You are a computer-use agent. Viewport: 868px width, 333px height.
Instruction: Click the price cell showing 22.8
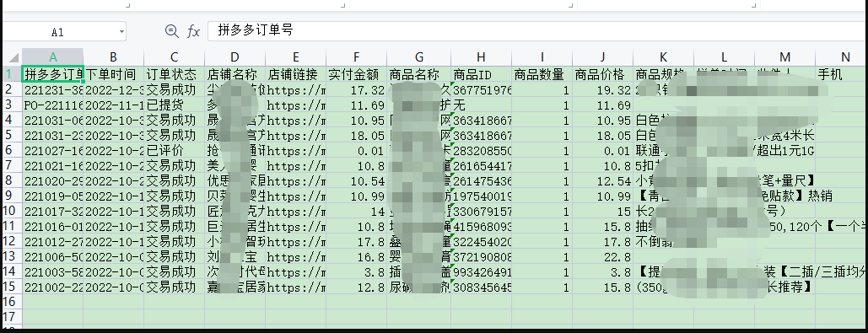coord(603,256)
